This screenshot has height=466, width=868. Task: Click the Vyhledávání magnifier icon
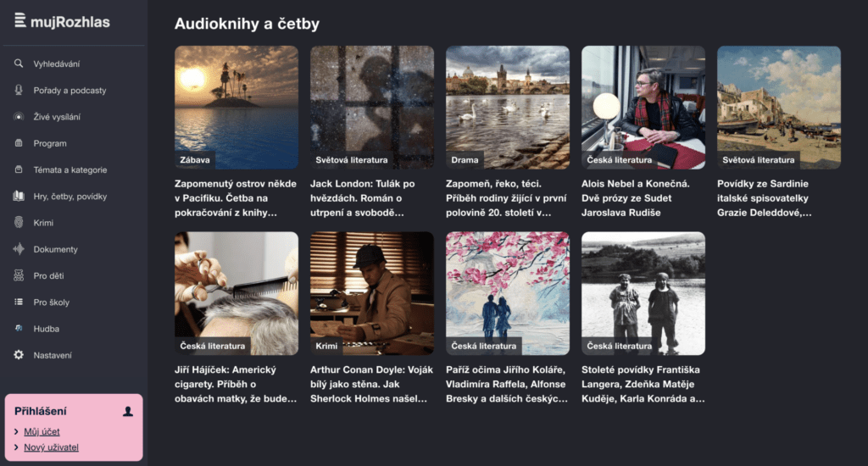[x=19, y=64]
